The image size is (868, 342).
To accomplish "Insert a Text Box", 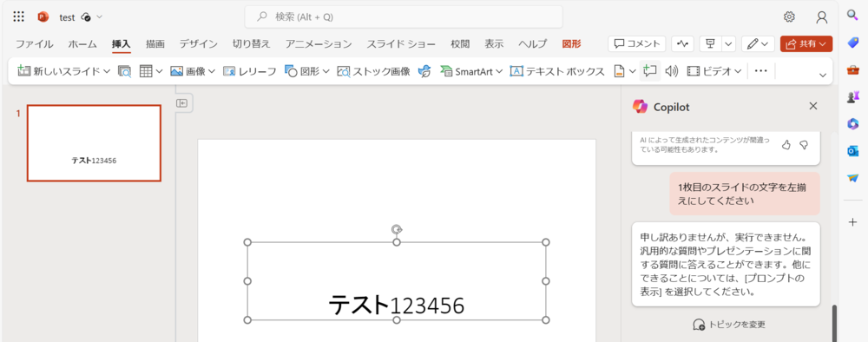I will 557,71.
